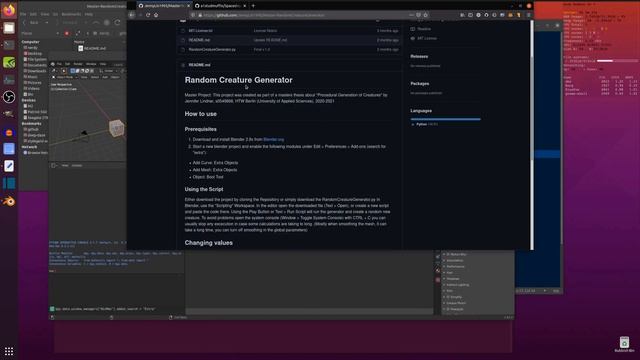Click Browse Network in the sidebar
The height and width of the screenshot is (360, 640).
pos(36,153)
